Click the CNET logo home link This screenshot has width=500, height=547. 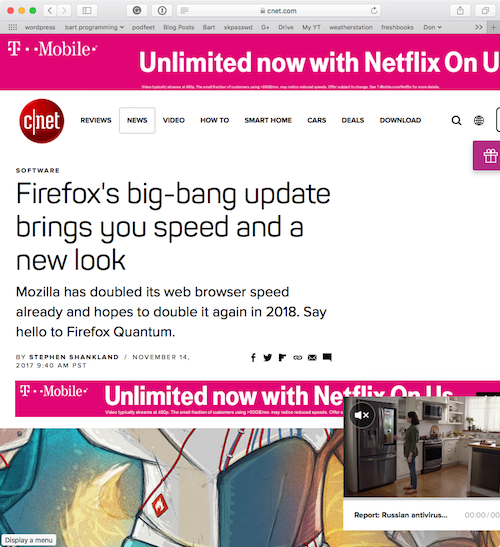tap(42, 121)
